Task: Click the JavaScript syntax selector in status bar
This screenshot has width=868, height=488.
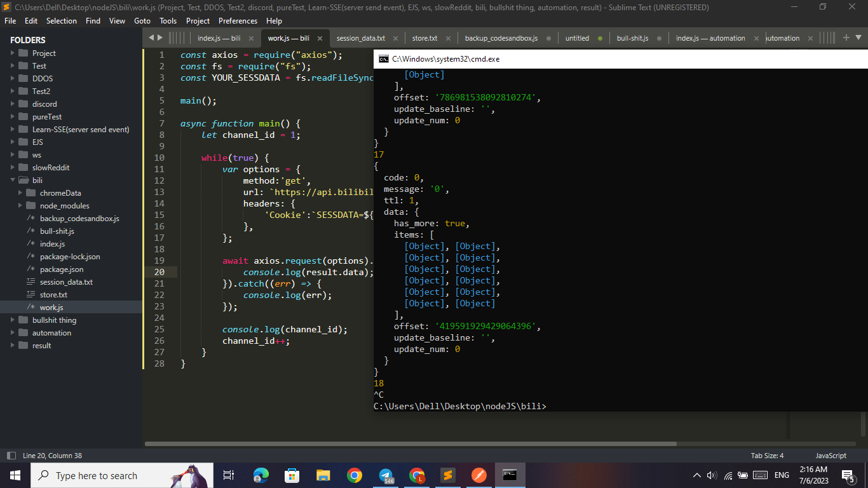Action: point(831,455)
